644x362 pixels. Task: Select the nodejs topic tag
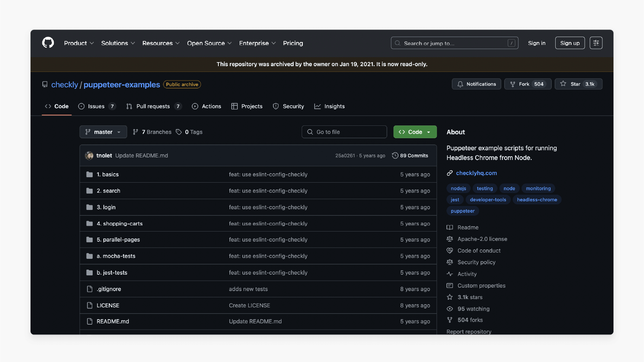(459, 188)
